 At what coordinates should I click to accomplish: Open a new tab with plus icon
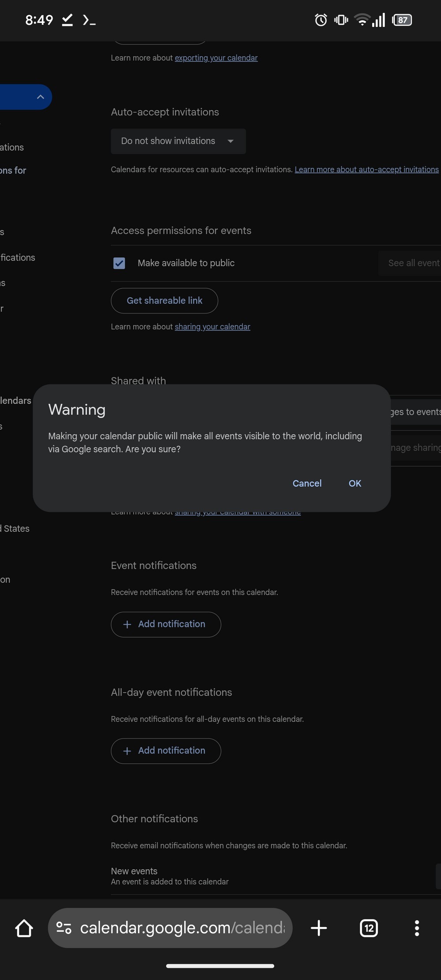[x=318, y=928]
